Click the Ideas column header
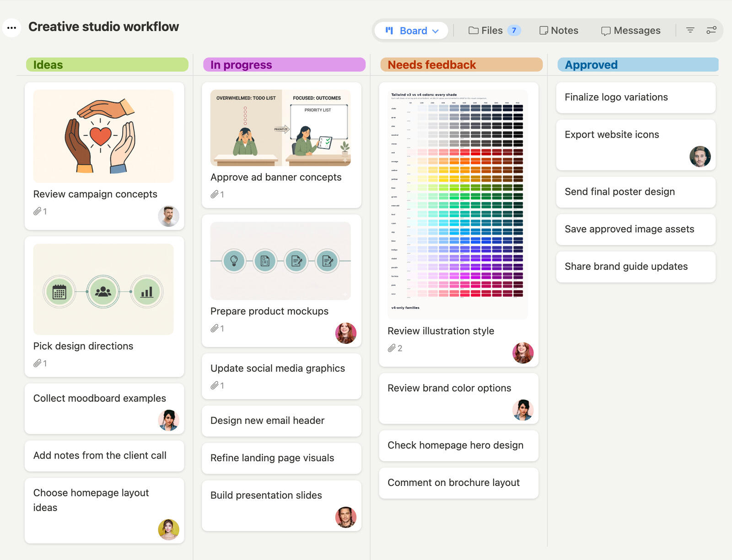This screenshot has height=560, width=732. (x=107, y=64)
